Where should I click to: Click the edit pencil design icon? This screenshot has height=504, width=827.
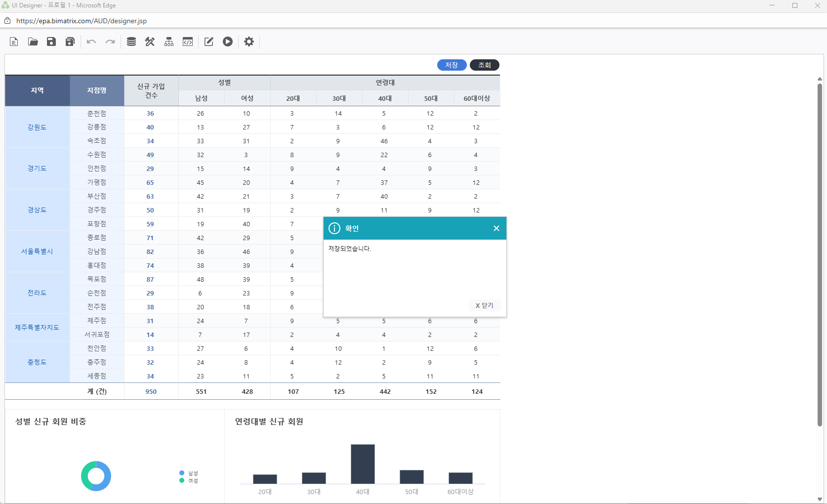tap(209, 42)
